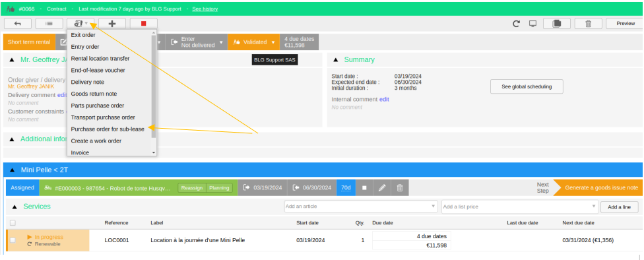The image size is (644, 260).
Task: Open the See history link
Action: click(205, 9)
